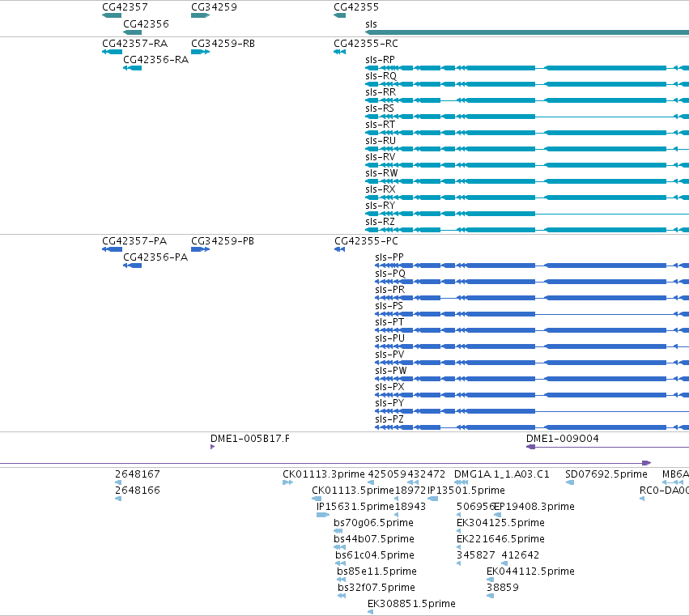Select the CG42357 gene annotation

(112, 15)
